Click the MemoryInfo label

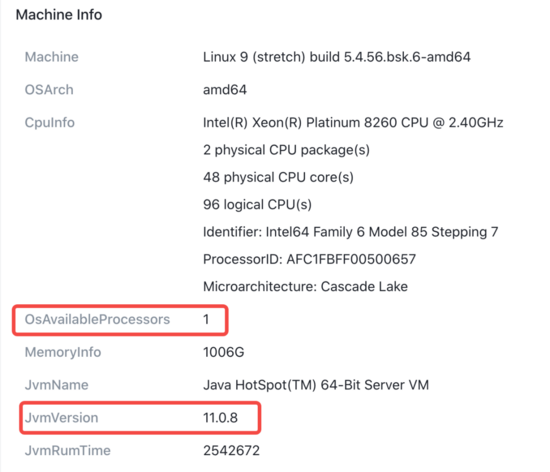(x=63, y=352)
